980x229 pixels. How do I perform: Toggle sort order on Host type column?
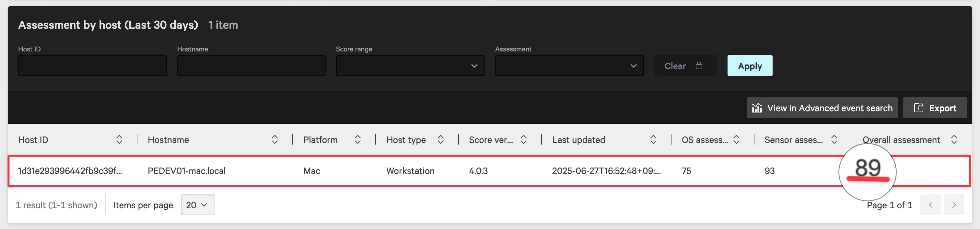[440, 140]
